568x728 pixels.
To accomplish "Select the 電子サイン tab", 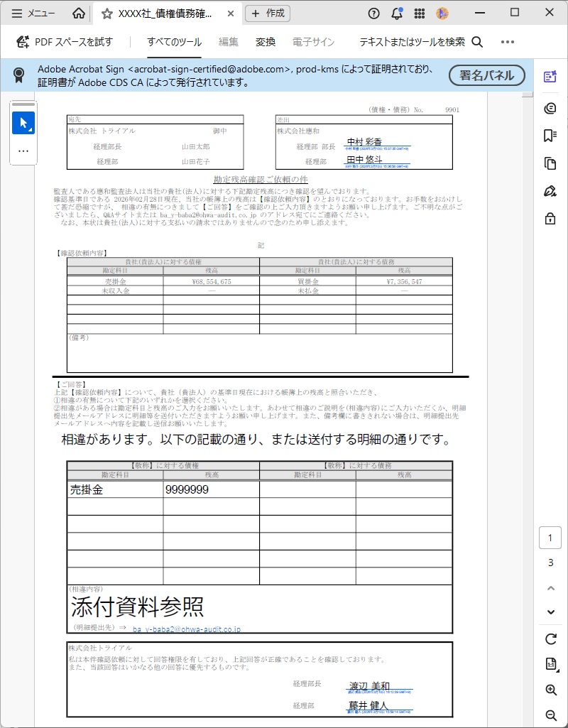I will pyautogui.click(x=313, y=42).
